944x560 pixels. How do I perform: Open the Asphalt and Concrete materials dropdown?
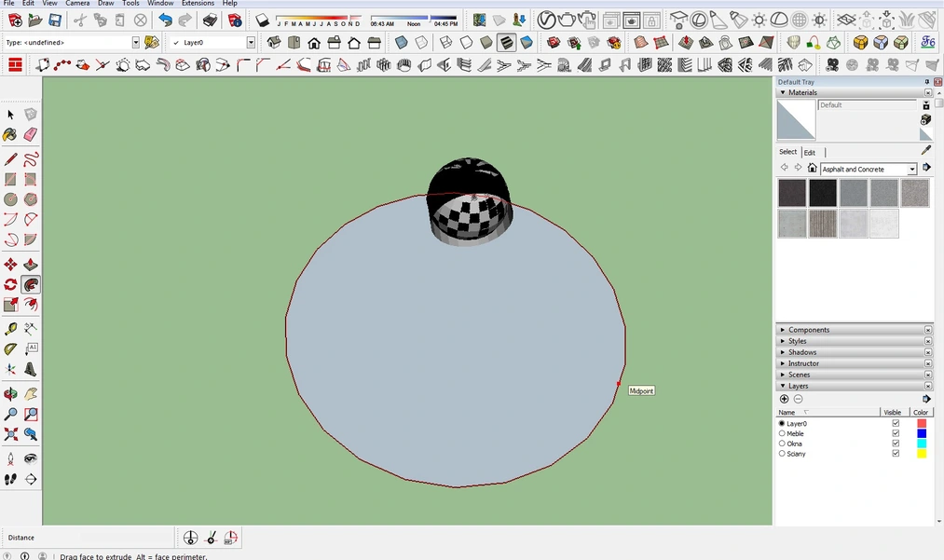912,169
